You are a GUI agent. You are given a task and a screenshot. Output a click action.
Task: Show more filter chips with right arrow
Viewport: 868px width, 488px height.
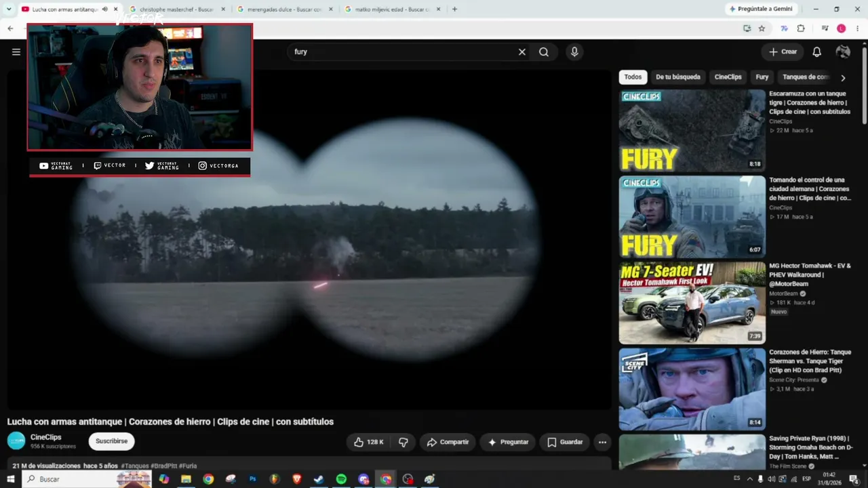pos(843,77)
